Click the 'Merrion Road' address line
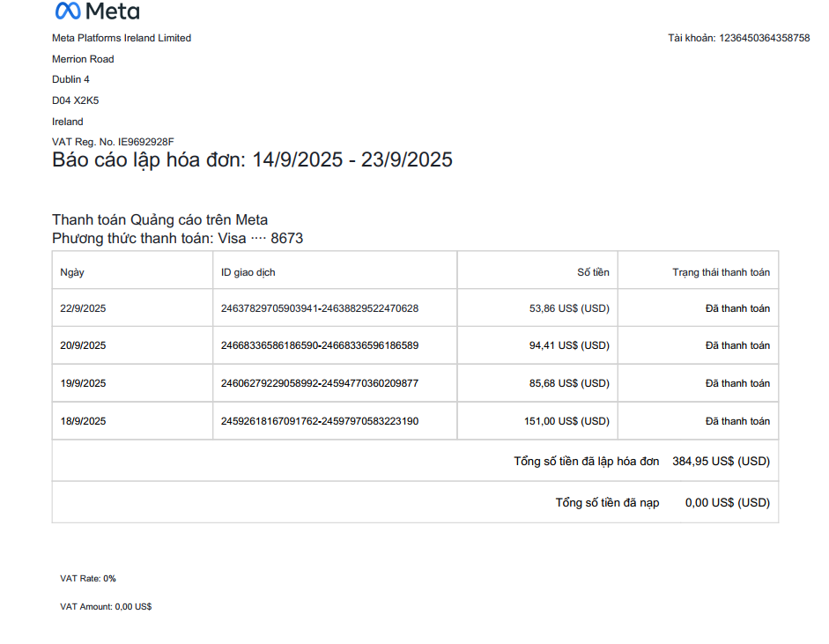This screenshot has height=644, width=829. [83, 59]
